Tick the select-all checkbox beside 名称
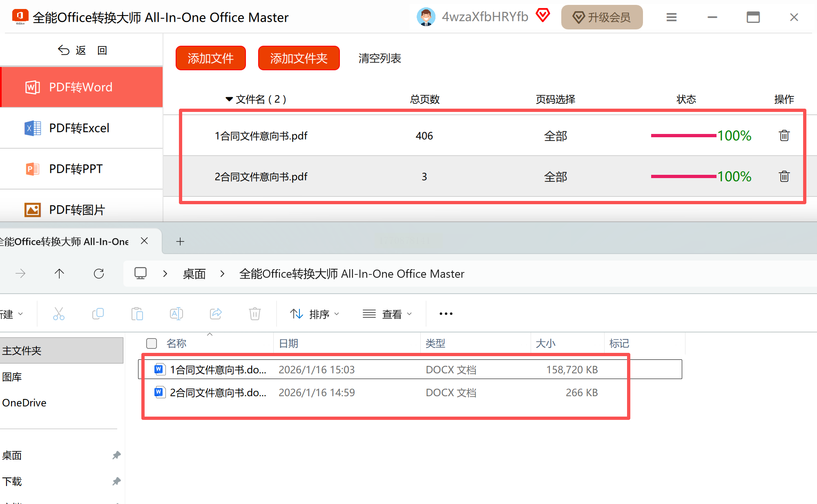This screenshot has width=817, height=504. (x=152, y=343)
